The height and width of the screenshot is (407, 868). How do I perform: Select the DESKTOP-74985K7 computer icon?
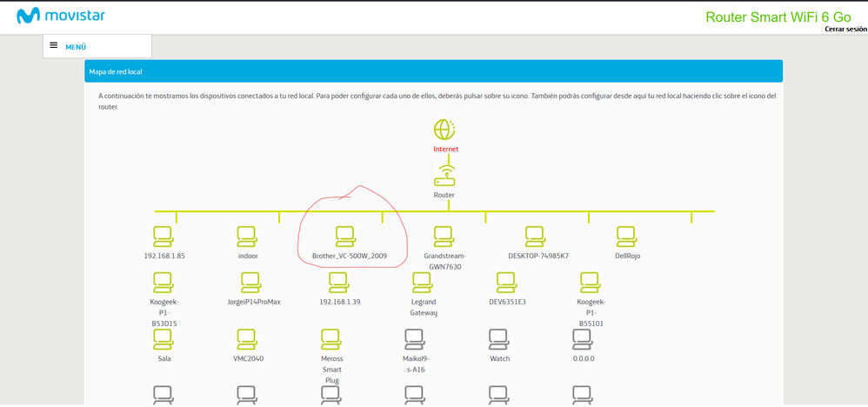pos(536,236)
